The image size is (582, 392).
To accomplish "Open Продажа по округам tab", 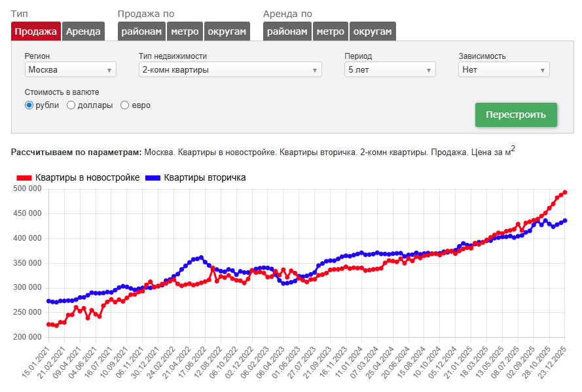I will click(227, 31).
